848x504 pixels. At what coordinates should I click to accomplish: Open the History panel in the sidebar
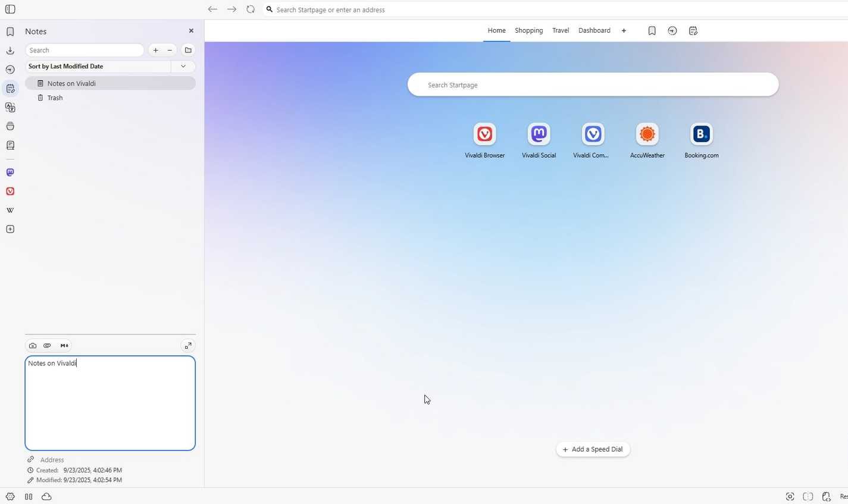[10, 69]
